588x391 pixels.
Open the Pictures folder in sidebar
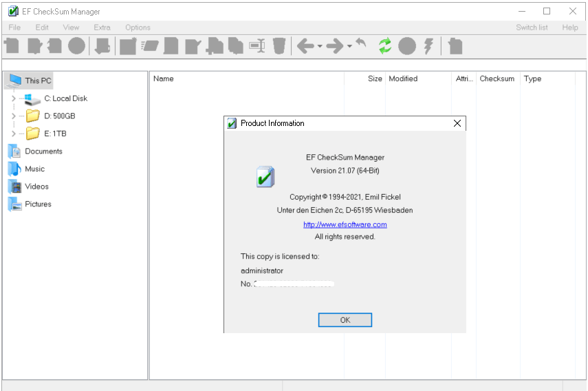[x=38, y=204]
